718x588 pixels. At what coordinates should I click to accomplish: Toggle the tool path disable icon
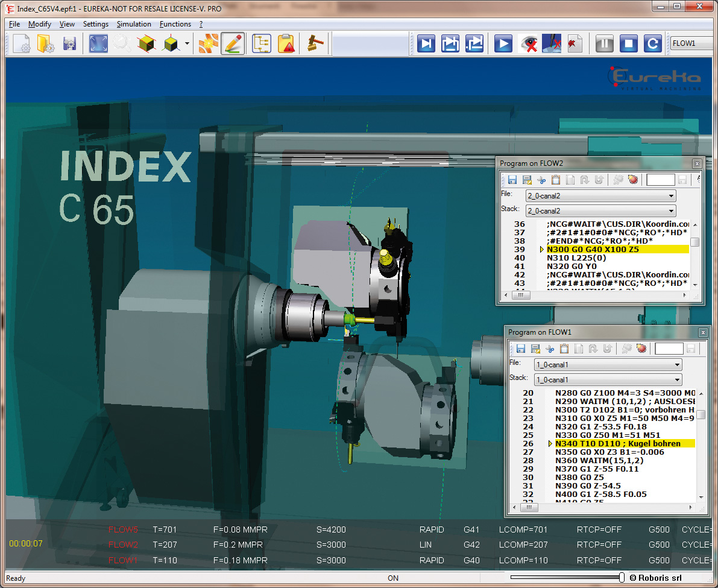pos(552,44)
